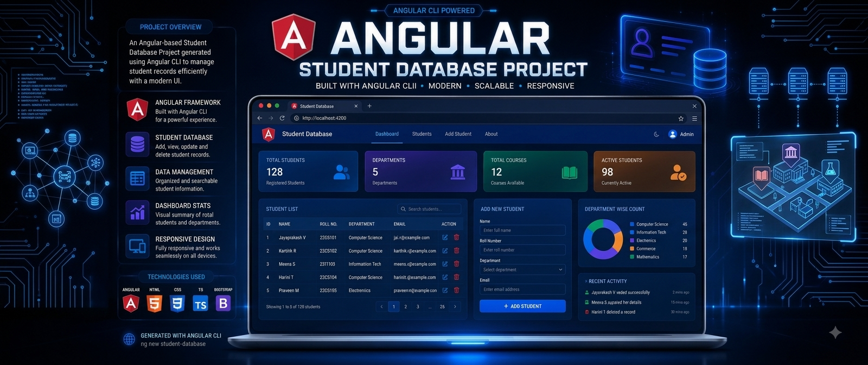Click the Student Database brand title link
This screenshot has height=365, width=868.
coord(307,134)
